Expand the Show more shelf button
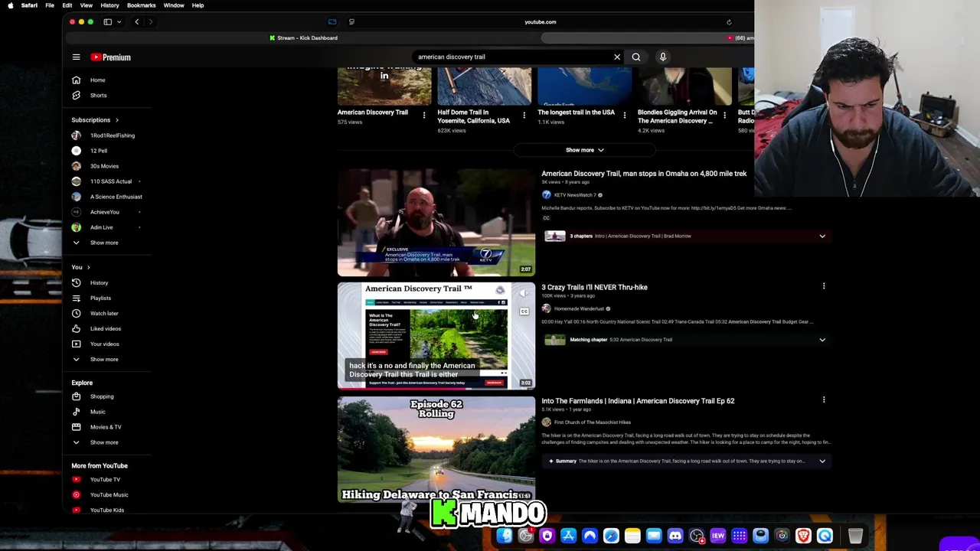Screen dimensions: 980x551 [585, 150]
